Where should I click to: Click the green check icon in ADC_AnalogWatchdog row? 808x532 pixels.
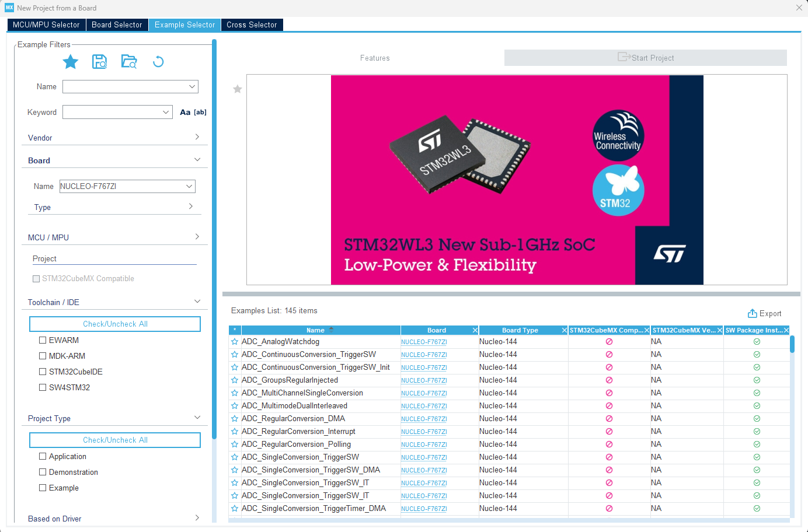tap(757, 342)
